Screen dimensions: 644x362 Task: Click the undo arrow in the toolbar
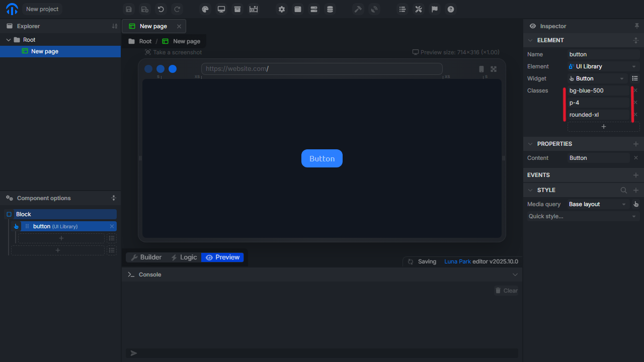(161, 9)
